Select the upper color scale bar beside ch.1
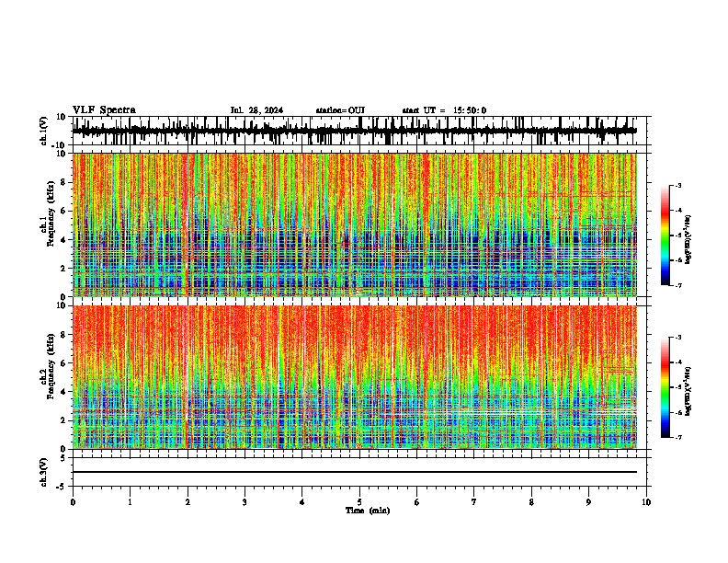This screenshot has width=728, height=563. 665,236
